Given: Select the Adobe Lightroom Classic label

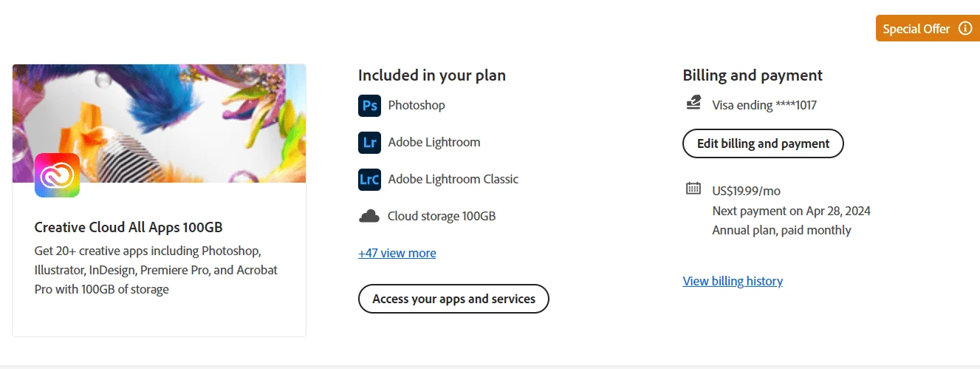Looking at the screenshot, I should point(453,179).
